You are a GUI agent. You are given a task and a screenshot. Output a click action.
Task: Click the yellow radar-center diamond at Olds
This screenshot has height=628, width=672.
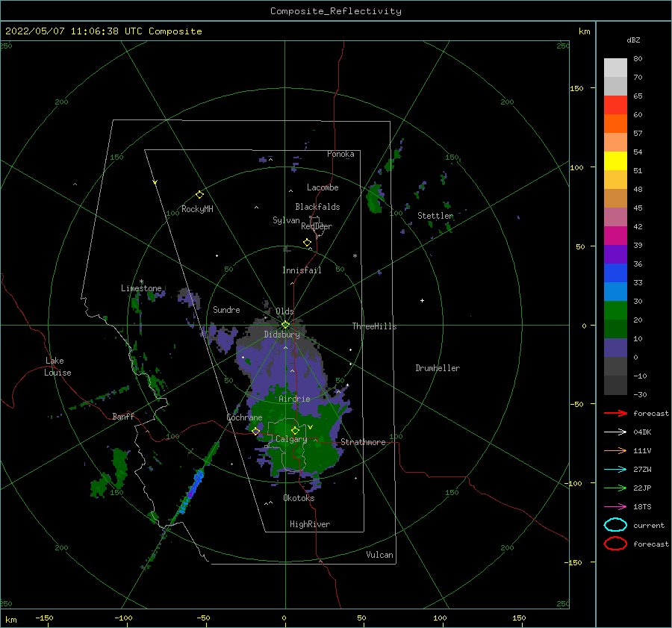[285, 325]
